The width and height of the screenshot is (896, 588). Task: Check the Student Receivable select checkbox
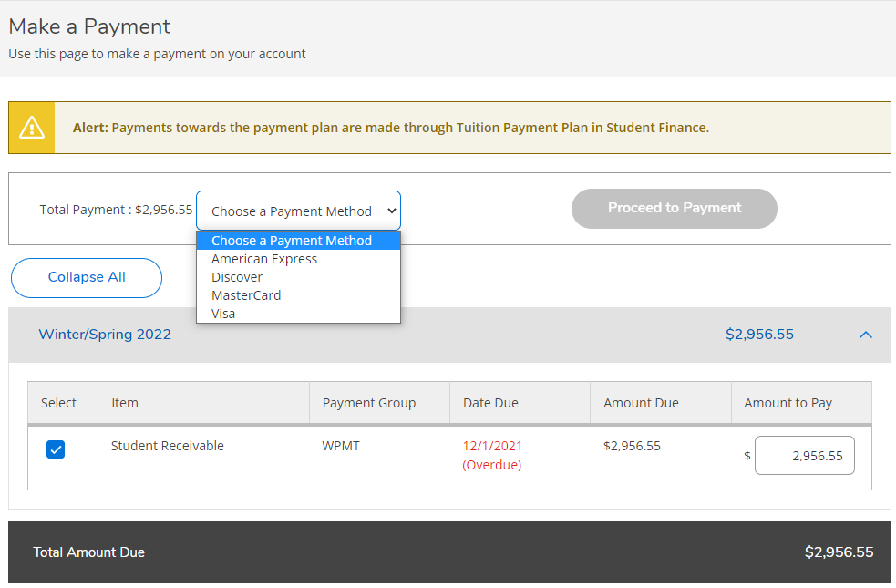(56, 449)
